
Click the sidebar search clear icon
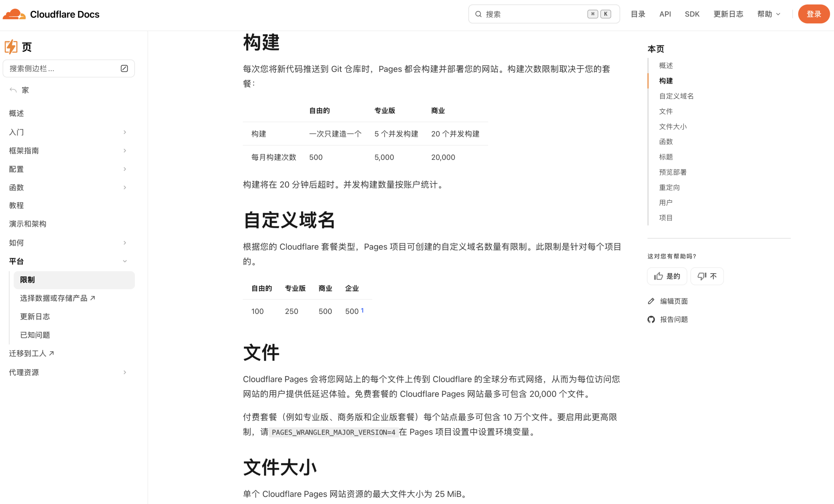pyautogui.click(x=124, y=69)
